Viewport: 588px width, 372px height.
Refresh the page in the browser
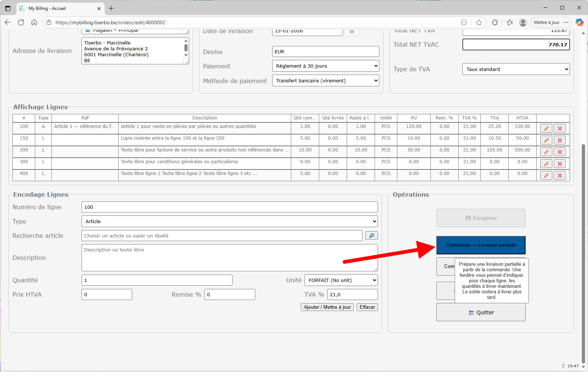click(21, 22)
